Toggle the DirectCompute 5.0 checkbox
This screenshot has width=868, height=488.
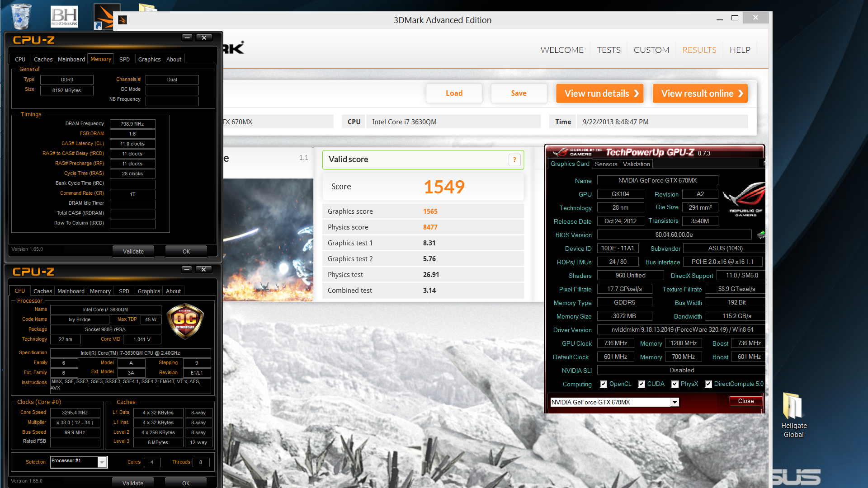[x=708, y=384]
